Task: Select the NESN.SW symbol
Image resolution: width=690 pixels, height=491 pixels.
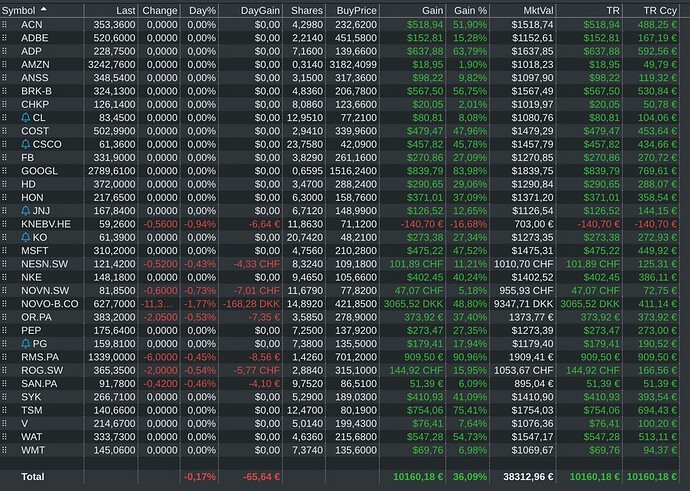Action: (x=45, y=264)
